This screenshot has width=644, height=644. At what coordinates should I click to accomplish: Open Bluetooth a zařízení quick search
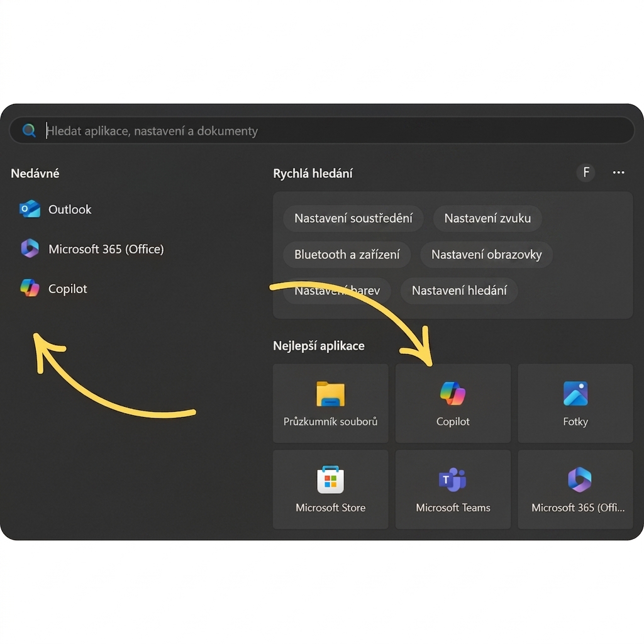click(x=347, y=254)
